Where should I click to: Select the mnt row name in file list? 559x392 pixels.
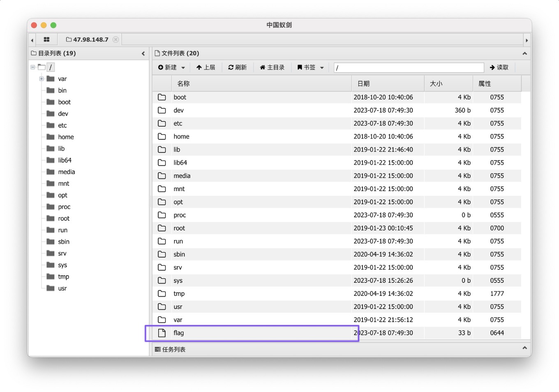(179, 189)
